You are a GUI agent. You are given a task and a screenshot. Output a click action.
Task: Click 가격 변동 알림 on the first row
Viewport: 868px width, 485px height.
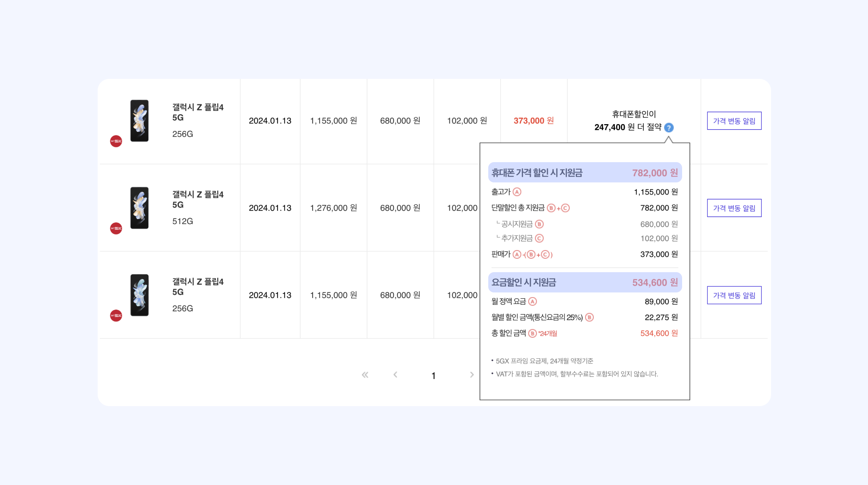click(734, 121)
